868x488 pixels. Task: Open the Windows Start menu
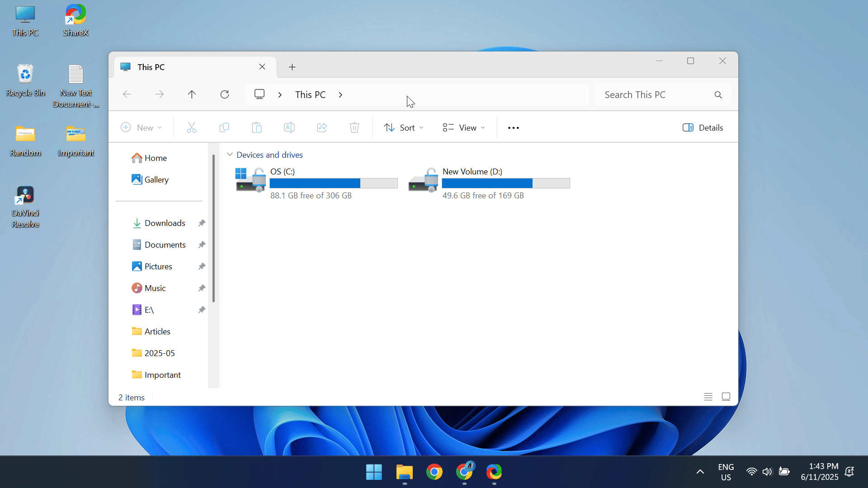pos(374,472)
